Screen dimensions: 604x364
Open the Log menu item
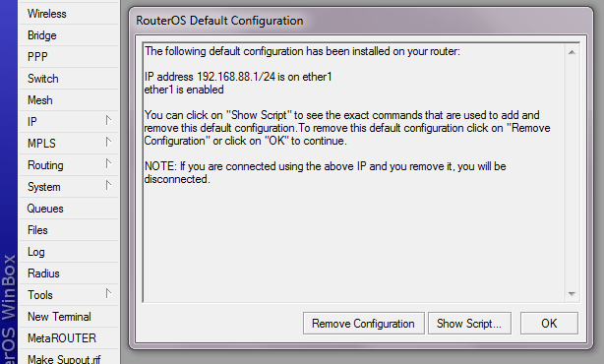click(69, 252)
